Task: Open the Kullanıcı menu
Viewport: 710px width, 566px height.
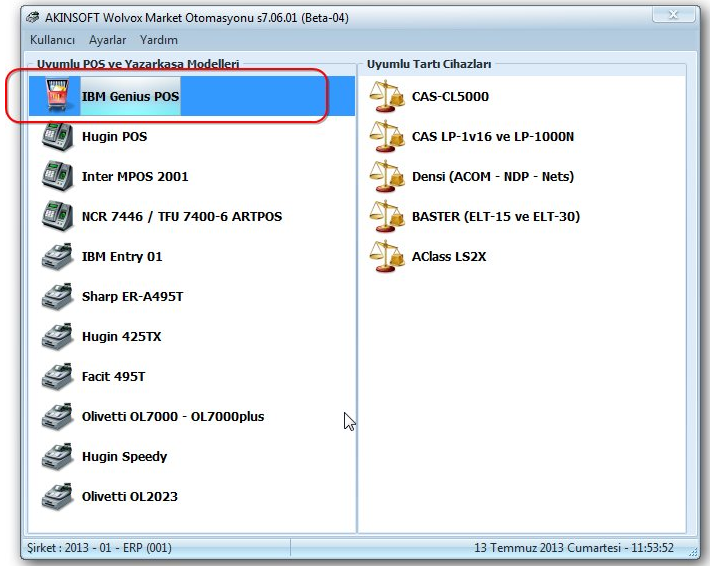Action: click(x=52, y=40)
